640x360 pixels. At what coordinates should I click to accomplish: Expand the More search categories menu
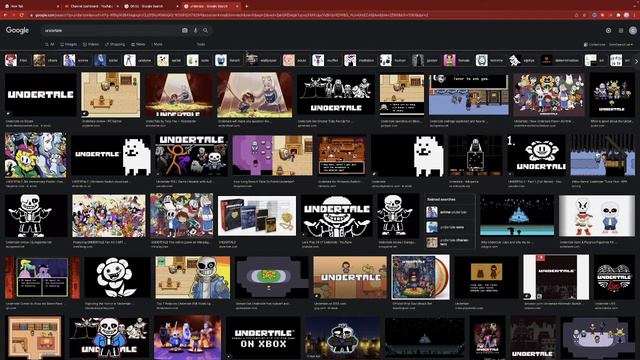coord(157,44)
